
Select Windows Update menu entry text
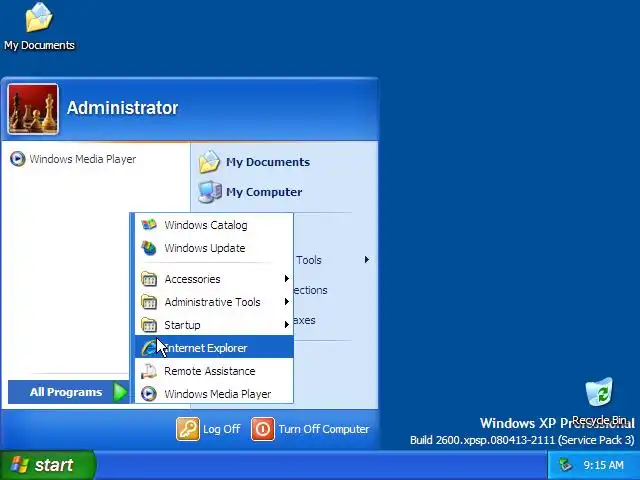[205, 248]
